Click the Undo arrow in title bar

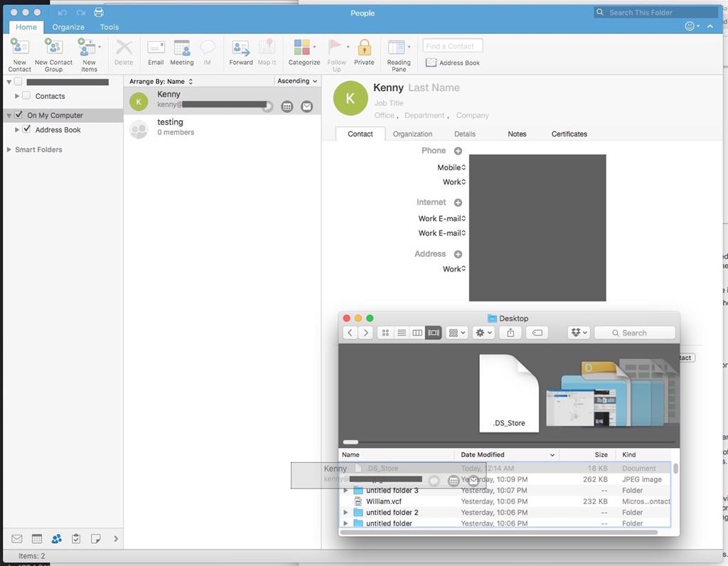point(63,13)
